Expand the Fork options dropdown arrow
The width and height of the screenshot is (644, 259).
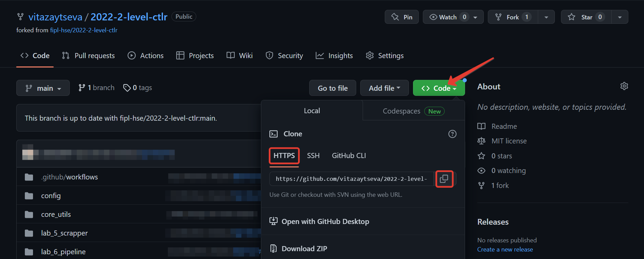[546, 17]
